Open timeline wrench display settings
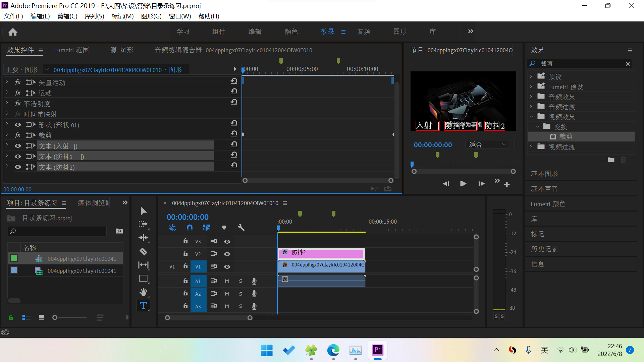 tap(241, 228)
